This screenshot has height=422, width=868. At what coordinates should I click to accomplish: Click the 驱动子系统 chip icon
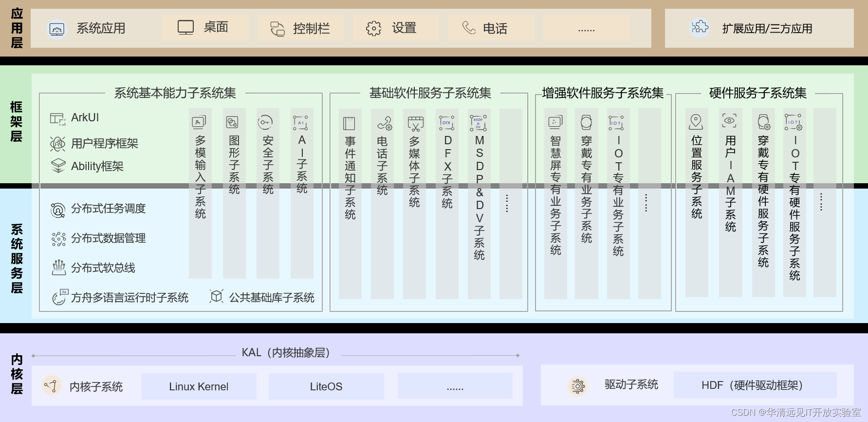577,386
